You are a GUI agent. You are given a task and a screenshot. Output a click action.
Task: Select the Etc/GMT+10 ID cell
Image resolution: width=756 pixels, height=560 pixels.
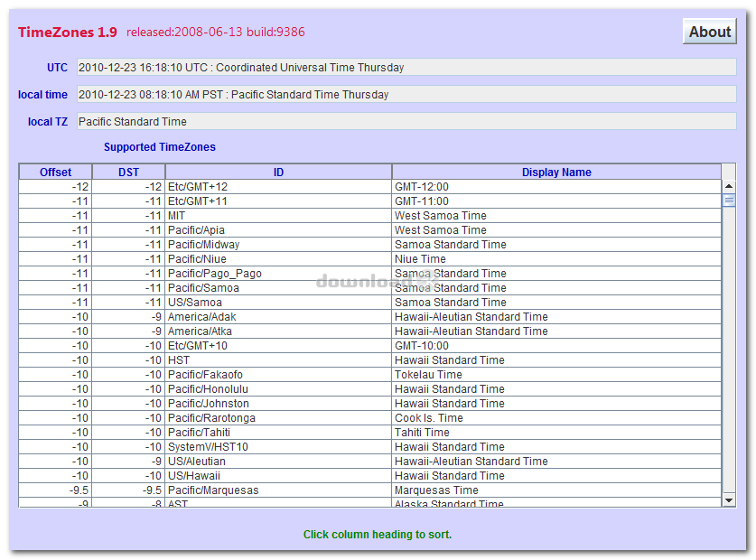(x=278, y=346)
